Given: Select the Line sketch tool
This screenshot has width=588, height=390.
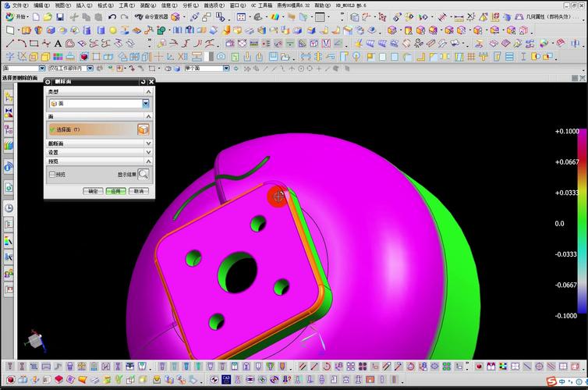Looking at the screenshot, I should [10, 44].
